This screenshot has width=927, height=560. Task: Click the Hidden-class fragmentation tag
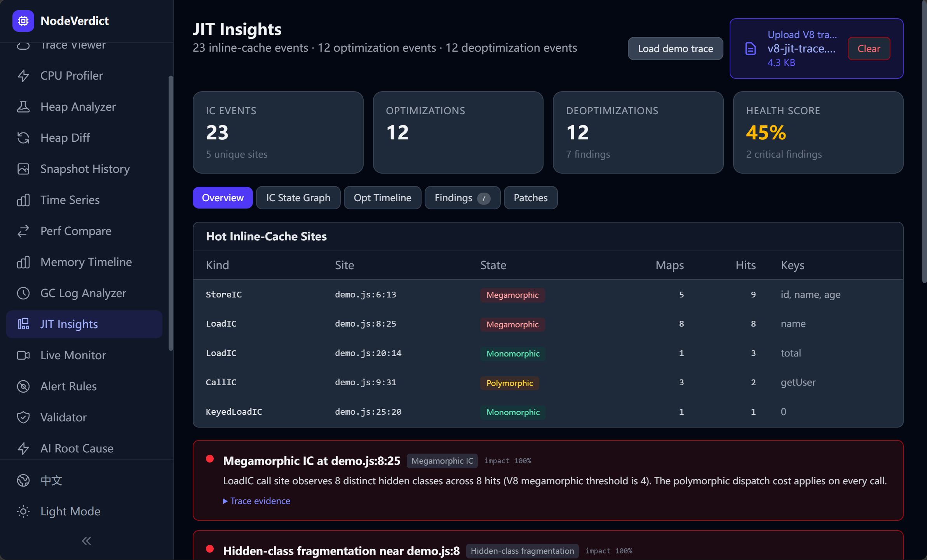(x=522, y=551)
